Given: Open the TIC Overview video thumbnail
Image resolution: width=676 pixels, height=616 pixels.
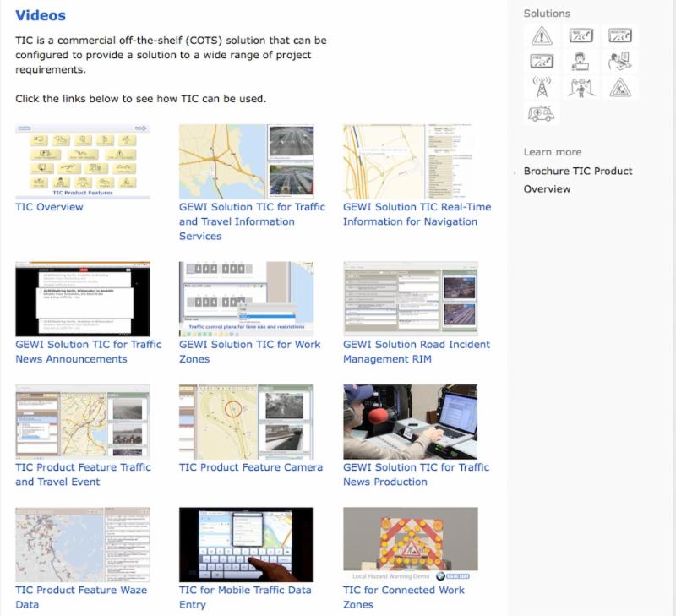Looking at the screenshot, I should pyautogui.click(x=83, y=161).
